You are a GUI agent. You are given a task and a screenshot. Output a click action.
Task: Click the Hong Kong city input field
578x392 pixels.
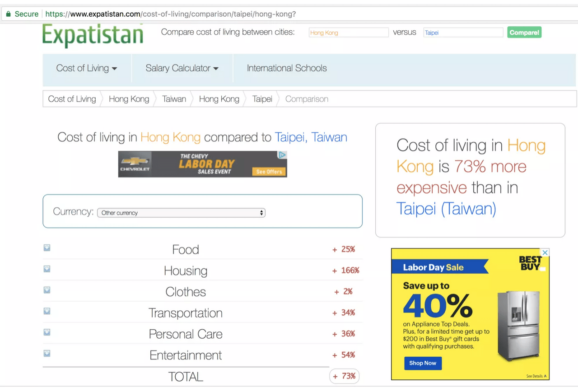[x=349, y=33]
